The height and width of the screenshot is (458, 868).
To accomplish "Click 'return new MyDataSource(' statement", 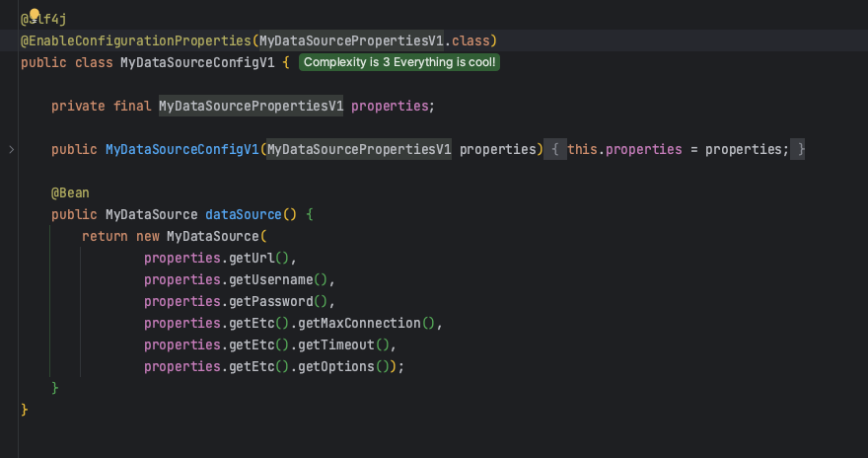I will point(175,237).
